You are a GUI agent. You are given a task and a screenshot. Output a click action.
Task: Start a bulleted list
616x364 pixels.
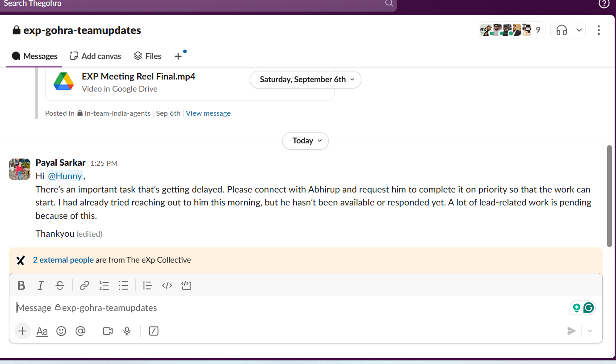coord(124,285)
